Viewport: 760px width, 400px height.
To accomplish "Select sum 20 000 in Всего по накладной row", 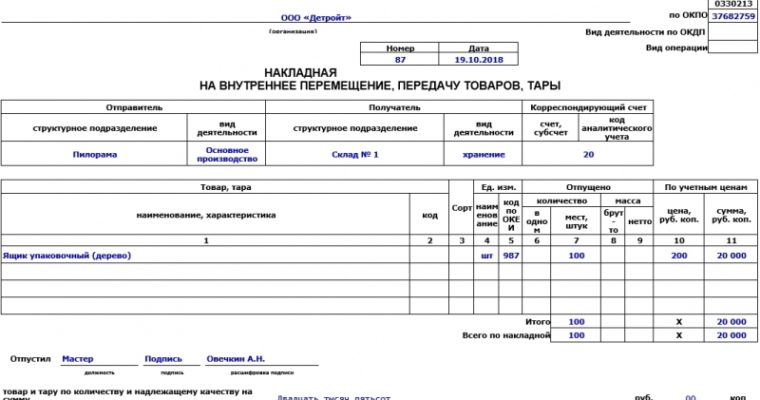I will tap(730, 335).
